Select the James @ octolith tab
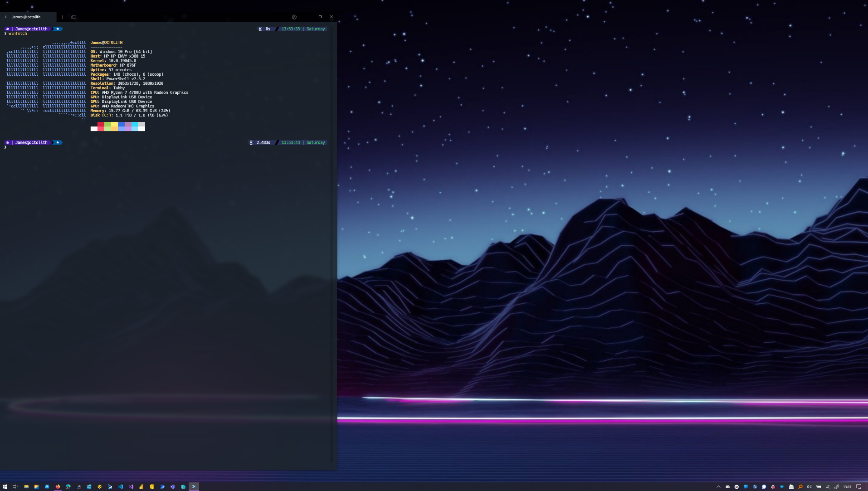 coord(28,17)
